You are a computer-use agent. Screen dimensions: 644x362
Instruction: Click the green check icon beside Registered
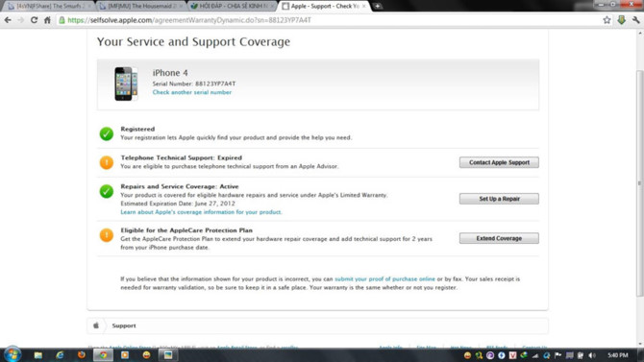pos(107,133)
